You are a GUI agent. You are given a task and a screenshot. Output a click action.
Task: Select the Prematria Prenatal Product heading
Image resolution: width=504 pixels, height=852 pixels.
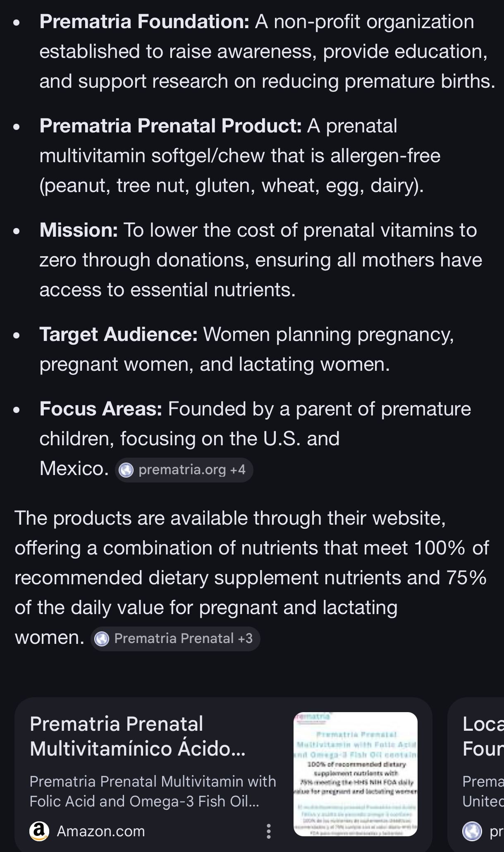coord(170,126)
